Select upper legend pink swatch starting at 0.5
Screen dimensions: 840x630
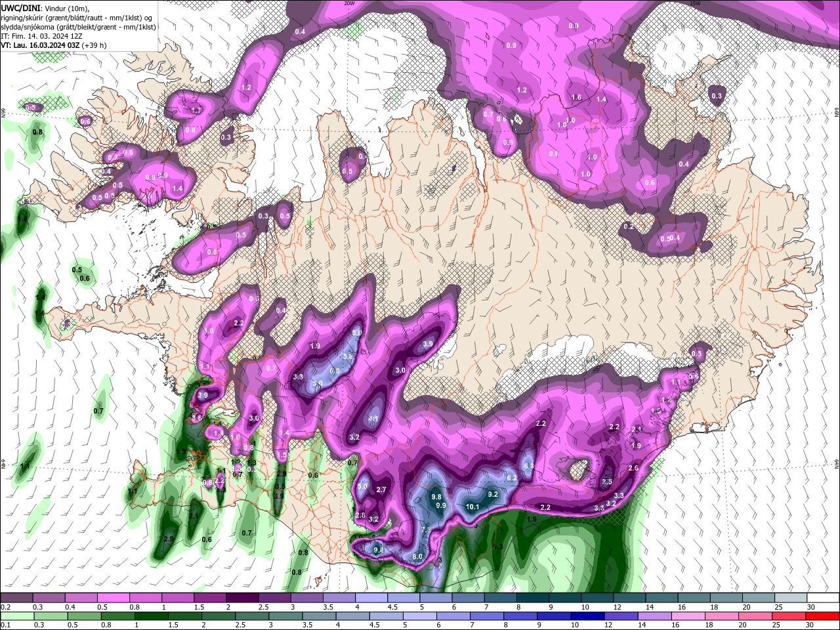coord(113,598)
